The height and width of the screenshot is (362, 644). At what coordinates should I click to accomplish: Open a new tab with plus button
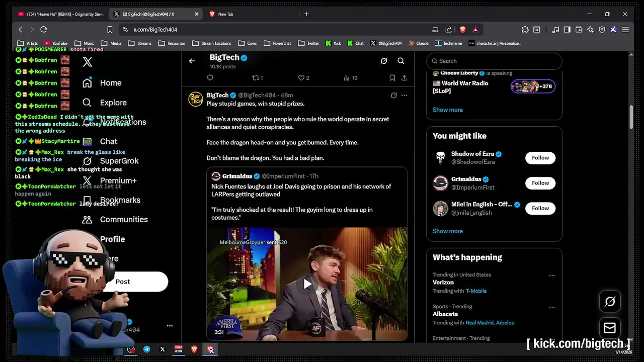point(306,14)
